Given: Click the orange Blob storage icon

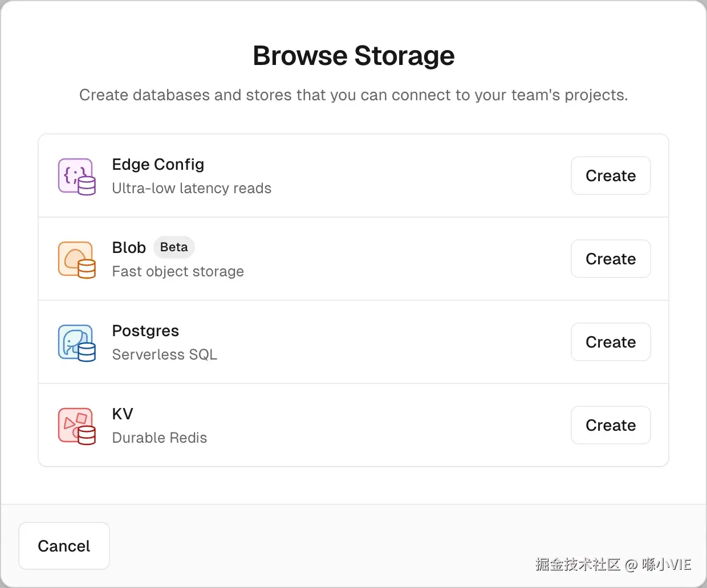Looking at the screenshot, I should pyautogui.click(x=76, y=260).
